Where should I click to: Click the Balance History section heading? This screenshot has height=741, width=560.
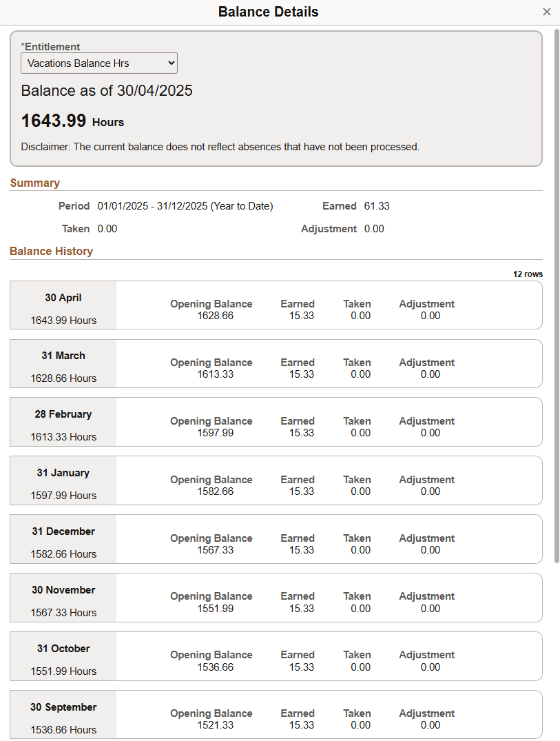point(51,251)
